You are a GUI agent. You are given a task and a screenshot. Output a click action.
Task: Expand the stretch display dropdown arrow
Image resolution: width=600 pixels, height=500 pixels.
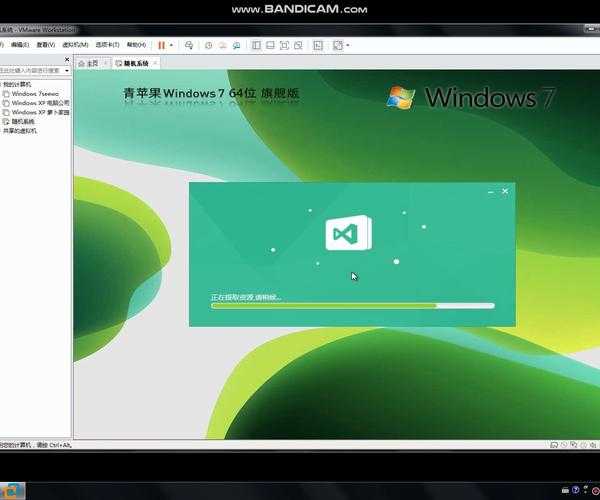click(347, 45)
